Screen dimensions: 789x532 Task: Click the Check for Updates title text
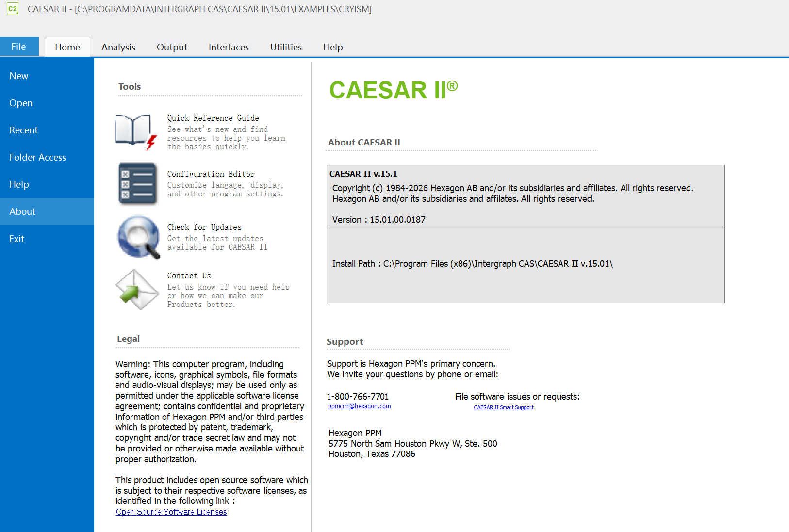(x=204, y=227)
